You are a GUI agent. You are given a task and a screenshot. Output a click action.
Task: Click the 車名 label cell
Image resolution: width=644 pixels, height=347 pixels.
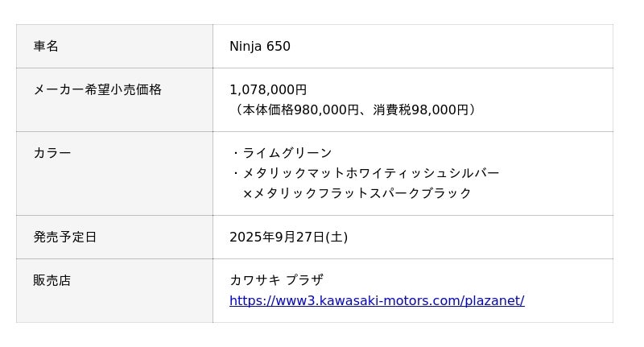(46, 47)
